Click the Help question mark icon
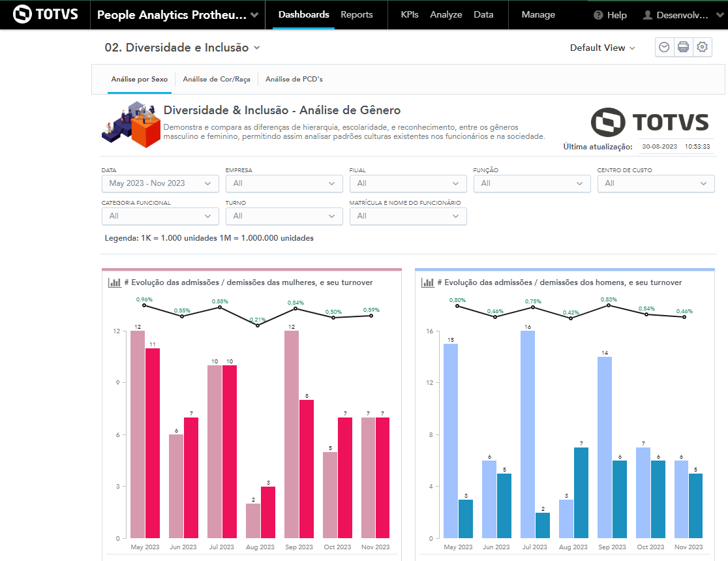This screenshot has height=561, width=728. tap(598, 15)
